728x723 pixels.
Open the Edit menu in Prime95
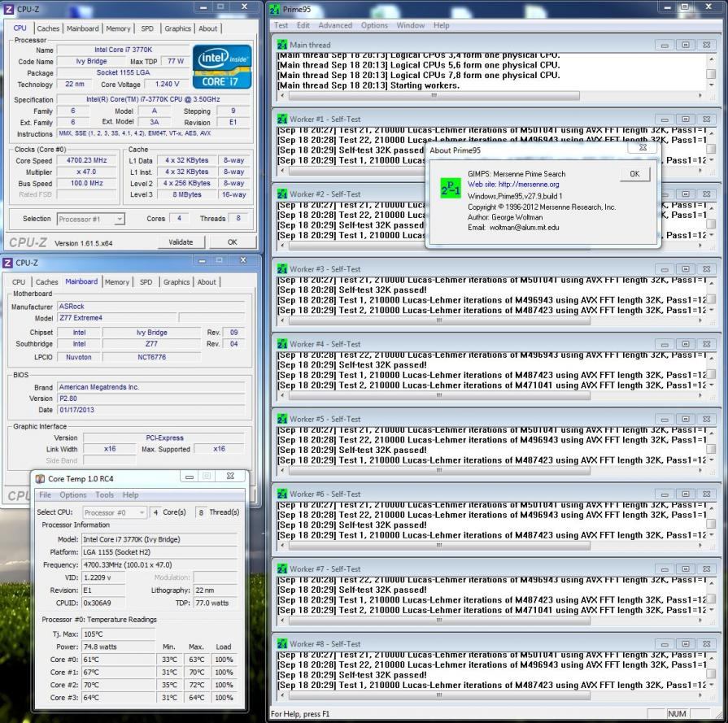tap(303, 25)
